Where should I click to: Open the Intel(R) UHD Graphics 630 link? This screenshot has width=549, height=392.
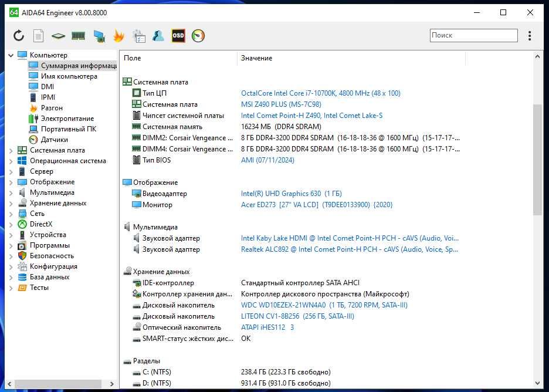click(292, 194)
